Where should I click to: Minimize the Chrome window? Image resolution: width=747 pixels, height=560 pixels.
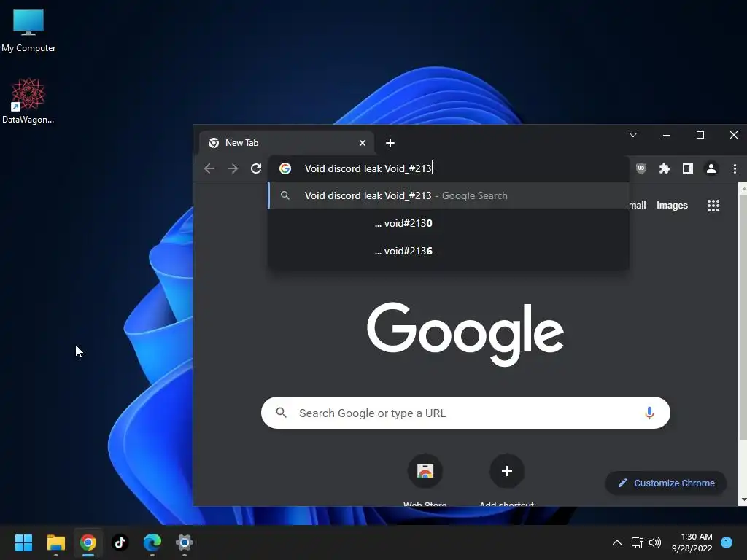point(667,135)
